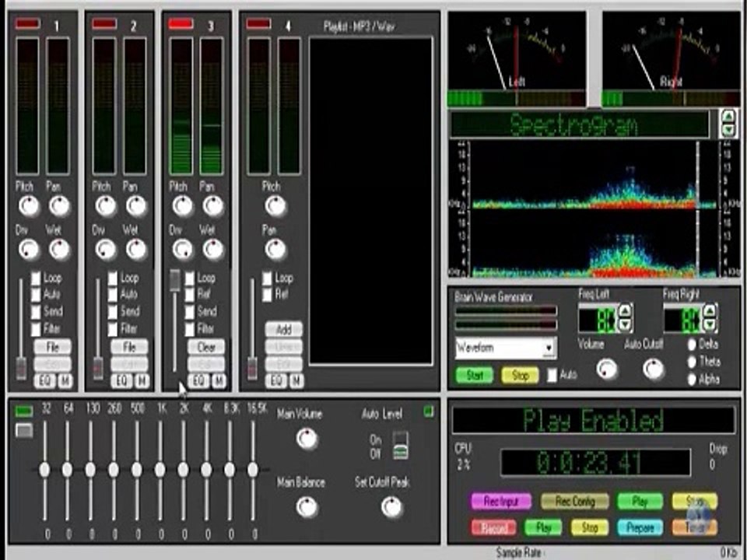Click the Main Volume knob
The image size is (747, 560).
tap(307, 439)
